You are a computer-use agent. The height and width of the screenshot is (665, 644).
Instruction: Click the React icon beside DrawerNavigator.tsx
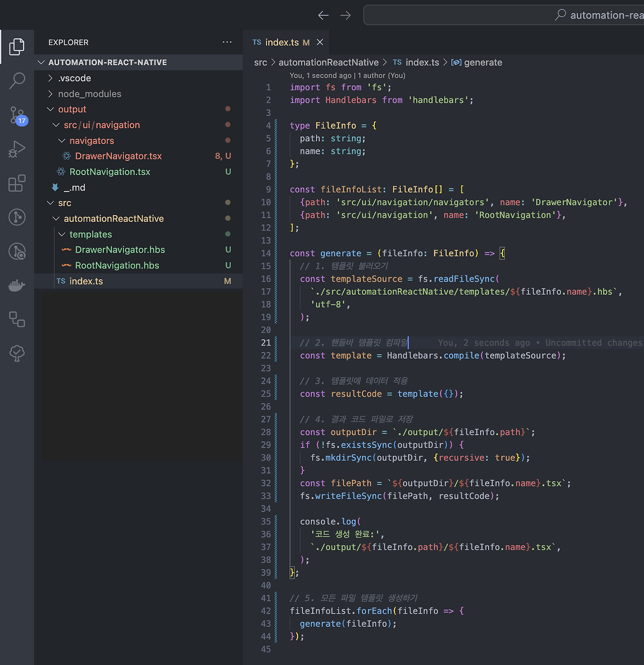(66, 156)
